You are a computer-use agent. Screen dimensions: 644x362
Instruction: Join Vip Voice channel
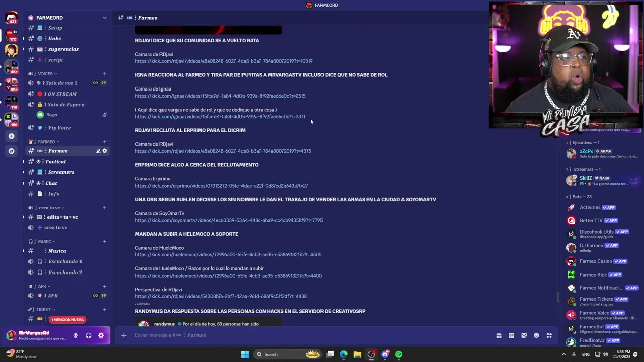point(66,128)
